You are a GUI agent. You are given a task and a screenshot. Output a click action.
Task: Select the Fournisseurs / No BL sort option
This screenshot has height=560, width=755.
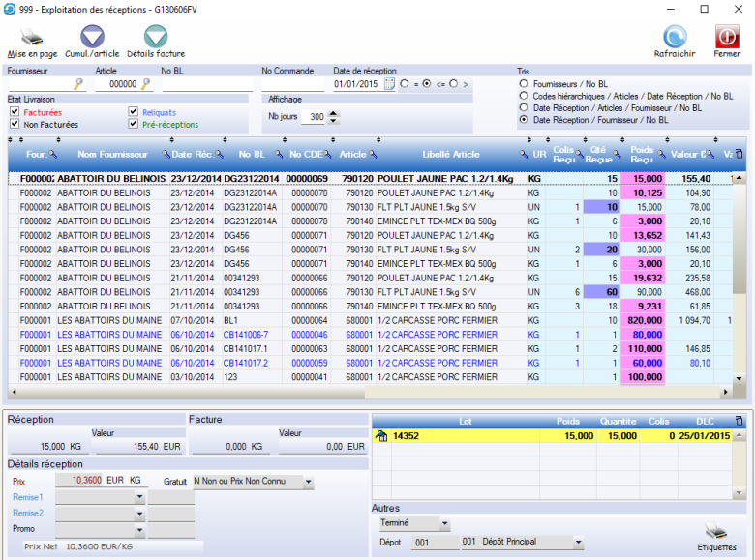tap(524, 84)
